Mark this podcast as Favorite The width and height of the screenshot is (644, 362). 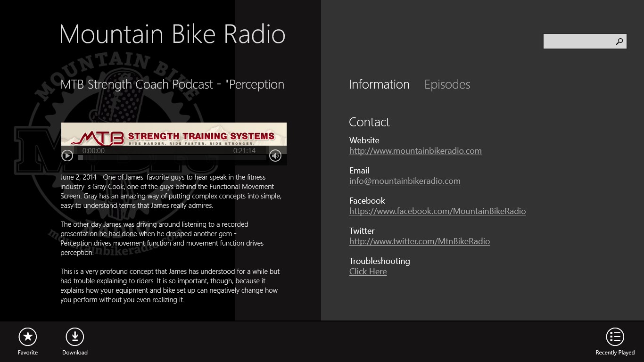click(28, 337)
